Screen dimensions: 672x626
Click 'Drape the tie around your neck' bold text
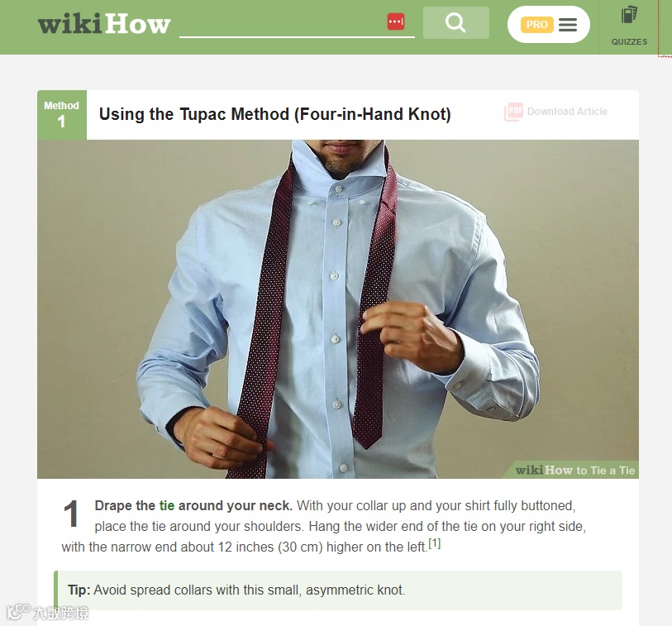pyautogui.click(x=193, y=505)
